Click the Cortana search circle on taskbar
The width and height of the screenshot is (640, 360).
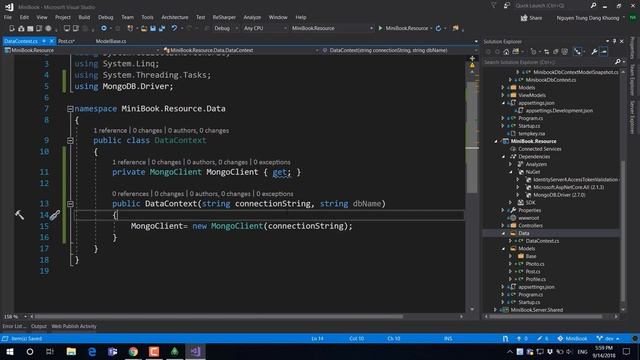pos(30,351)
